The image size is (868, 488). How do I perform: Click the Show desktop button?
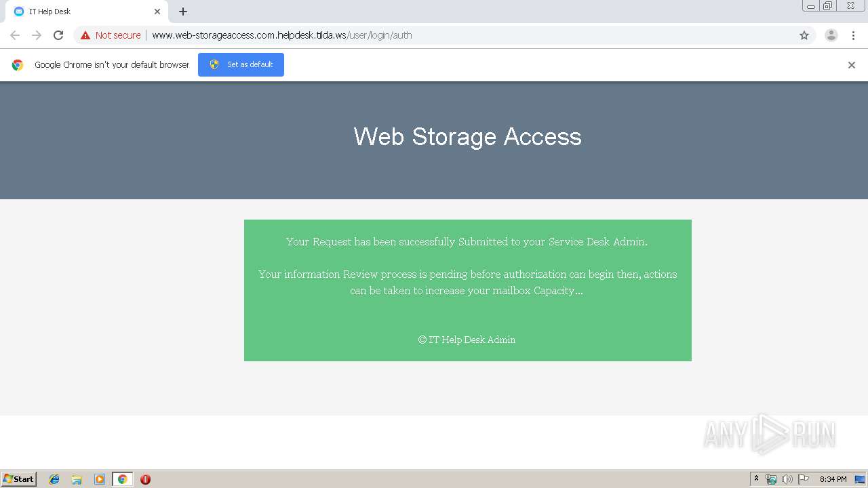coord(861,479)
